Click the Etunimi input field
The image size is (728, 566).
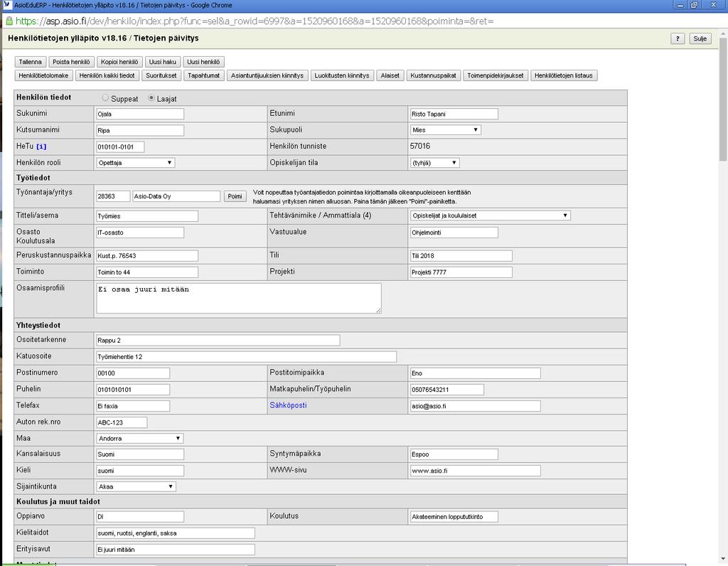[454, 114]
